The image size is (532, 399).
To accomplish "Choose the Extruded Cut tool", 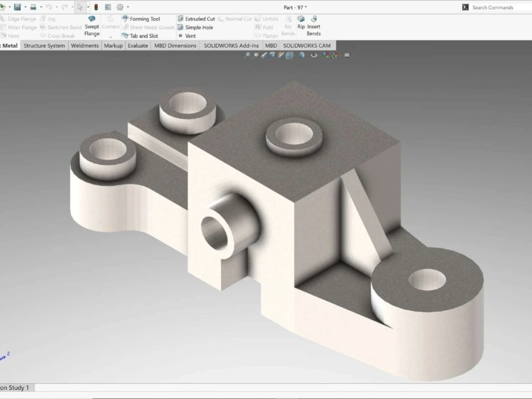I will 196,19.
